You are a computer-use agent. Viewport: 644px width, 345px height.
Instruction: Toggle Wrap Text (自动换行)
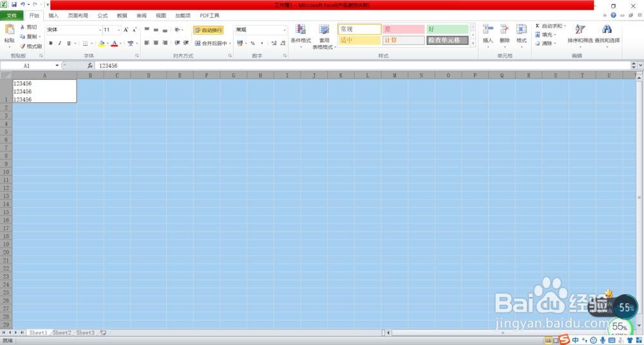pyautogui.click(x=208, y=30)
